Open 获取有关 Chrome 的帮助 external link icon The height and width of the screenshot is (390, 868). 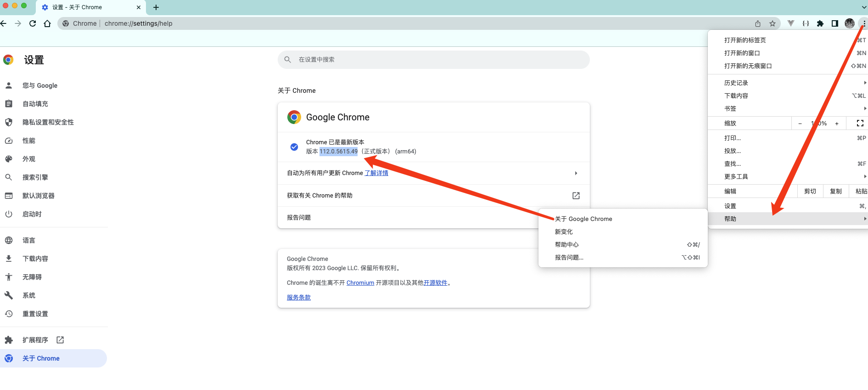point(576,196)
